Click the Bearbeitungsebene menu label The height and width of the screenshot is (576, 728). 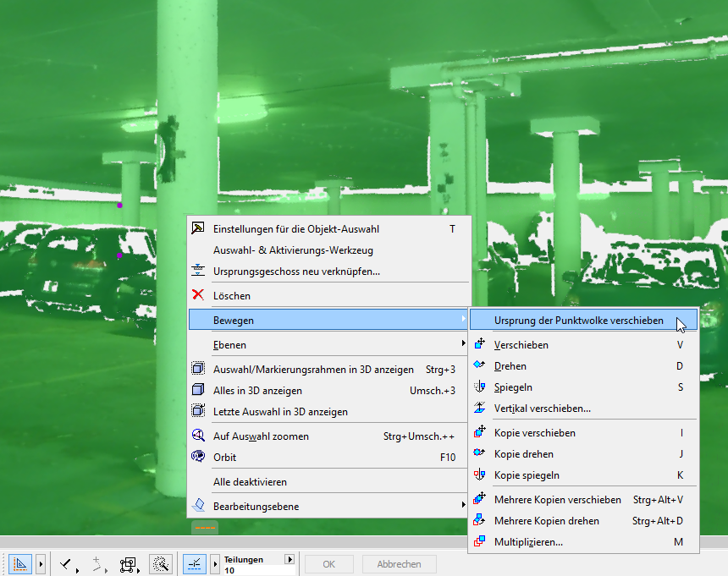256,507
